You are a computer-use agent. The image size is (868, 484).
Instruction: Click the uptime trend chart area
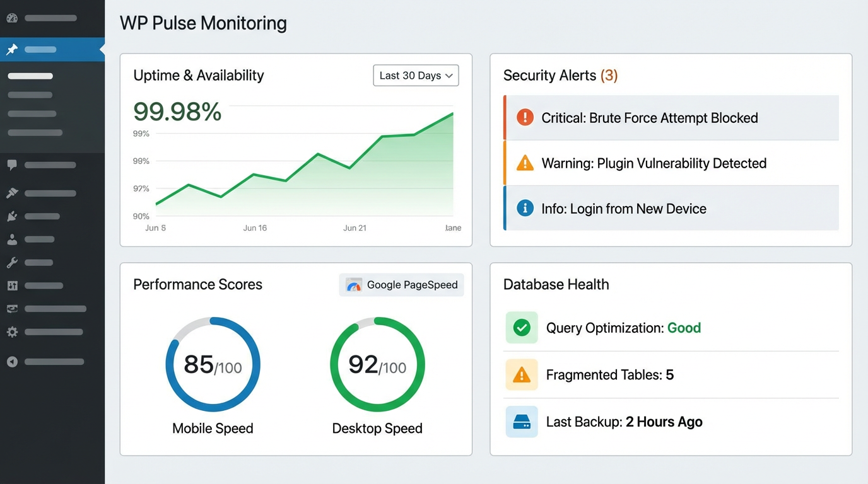[x=303, y=176]
